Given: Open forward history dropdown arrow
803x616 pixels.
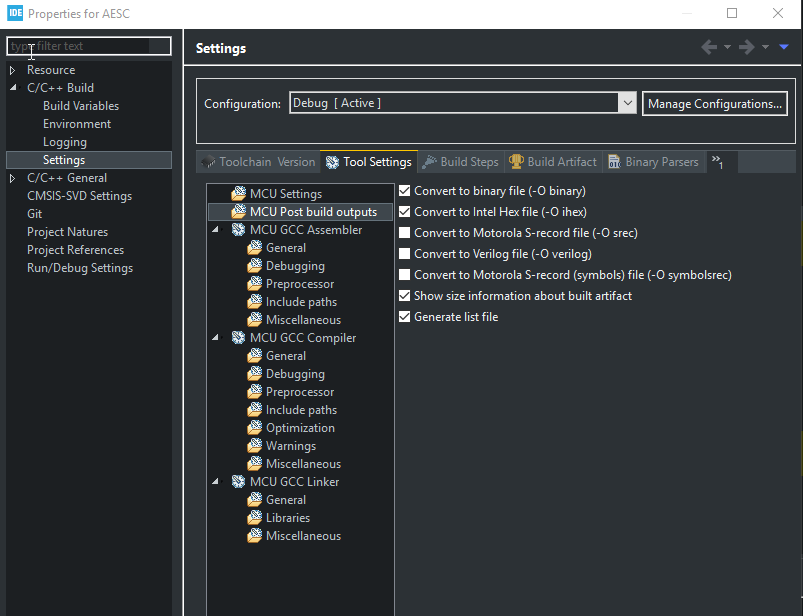Looking at the screenshot, I should pyautogui.click(x=765, y=47).
